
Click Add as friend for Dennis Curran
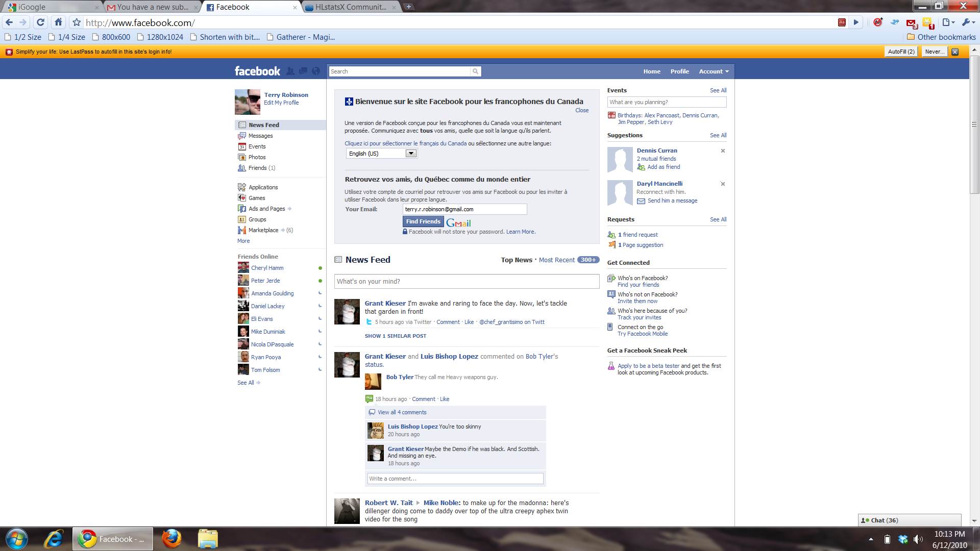(664, 167)
